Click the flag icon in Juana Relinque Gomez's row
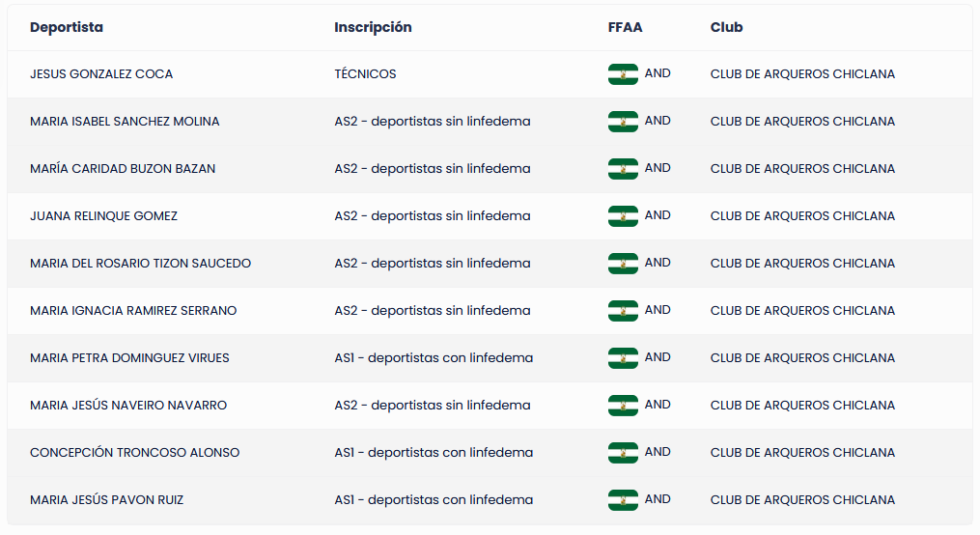The image size is (980, 535). pyautogui.click(x=623, y=216)
